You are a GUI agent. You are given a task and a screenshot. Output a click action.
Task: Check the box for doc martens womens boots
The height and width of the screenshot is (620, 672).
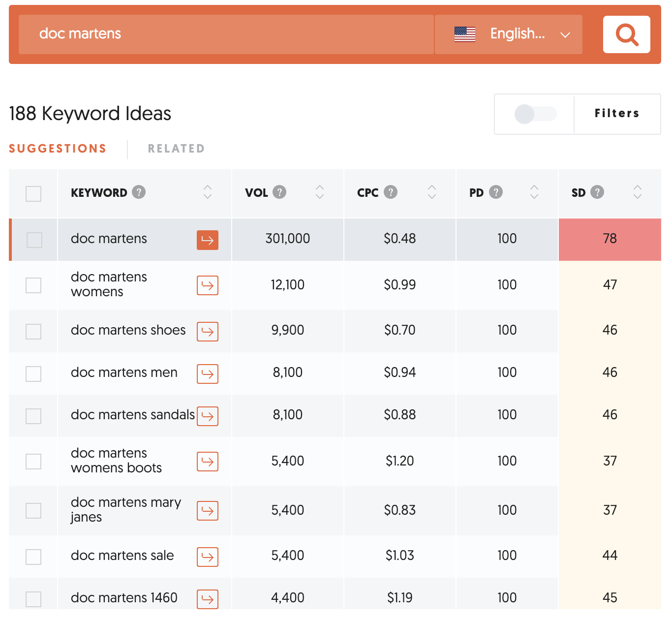click(x=33, y=462)
